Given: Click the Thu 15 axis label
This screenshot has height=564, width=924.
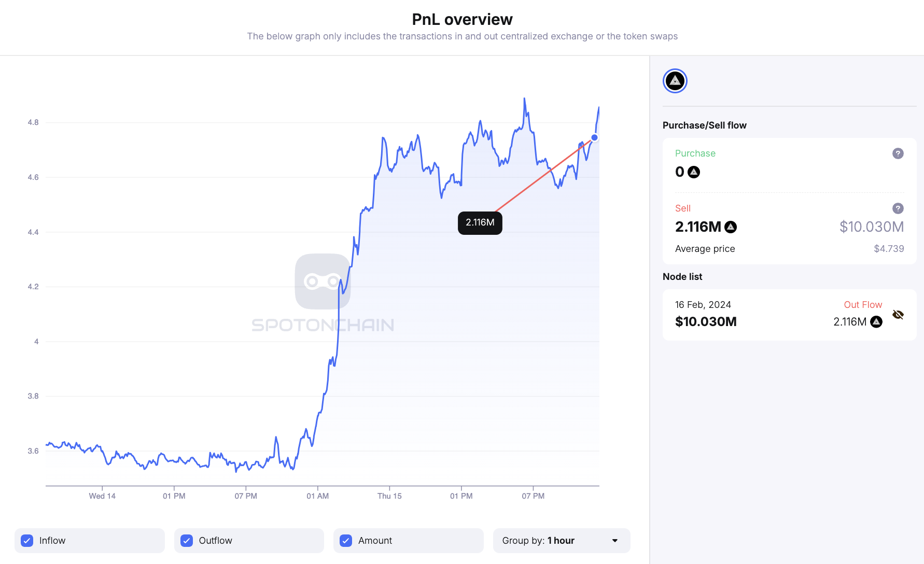Looking at the screenshot, I should 389,496.
